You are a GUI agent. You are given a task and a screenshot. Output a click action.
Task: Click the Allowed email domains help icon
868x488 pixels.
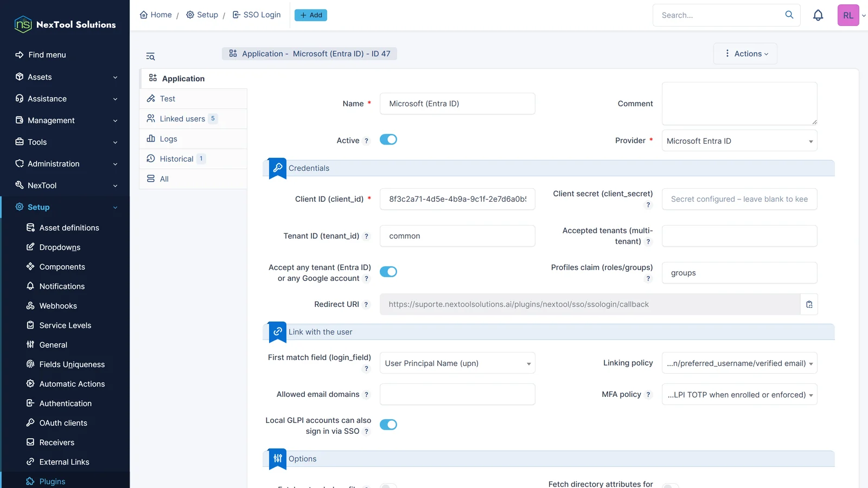tap(366, 395)
